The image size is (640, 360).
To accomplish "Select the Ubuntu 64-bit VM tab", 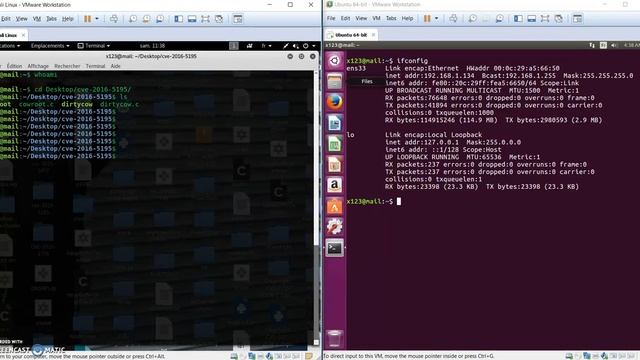I will click(351, 35).
